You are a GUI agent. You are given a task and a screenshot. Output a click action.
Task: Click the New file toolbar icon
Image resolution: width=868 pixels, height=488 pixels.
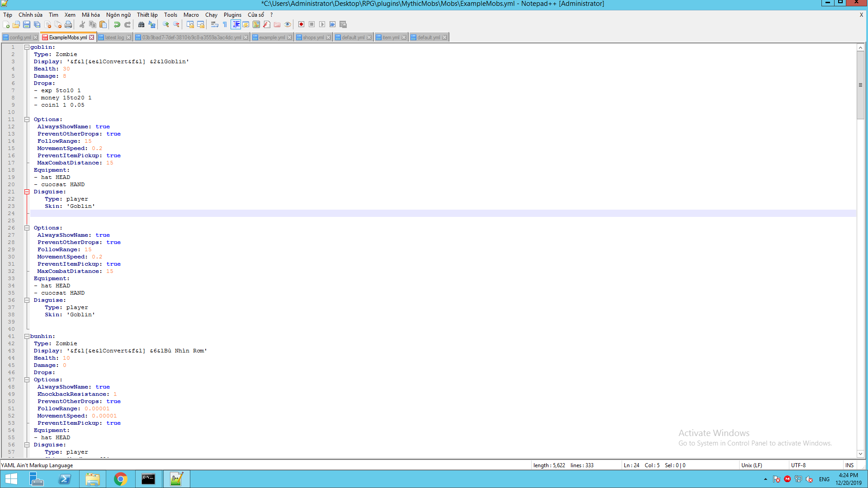tap(6, 24)
